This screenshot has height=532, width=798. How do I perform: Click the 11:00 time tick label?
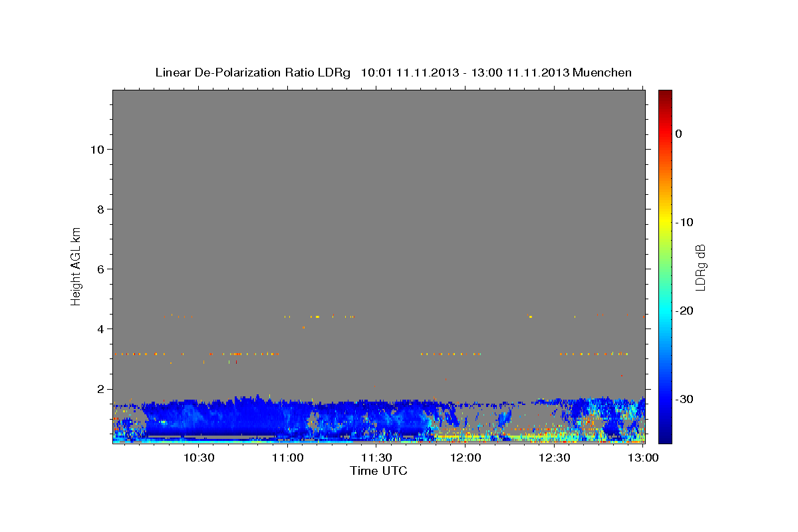(x=288, y=458)
